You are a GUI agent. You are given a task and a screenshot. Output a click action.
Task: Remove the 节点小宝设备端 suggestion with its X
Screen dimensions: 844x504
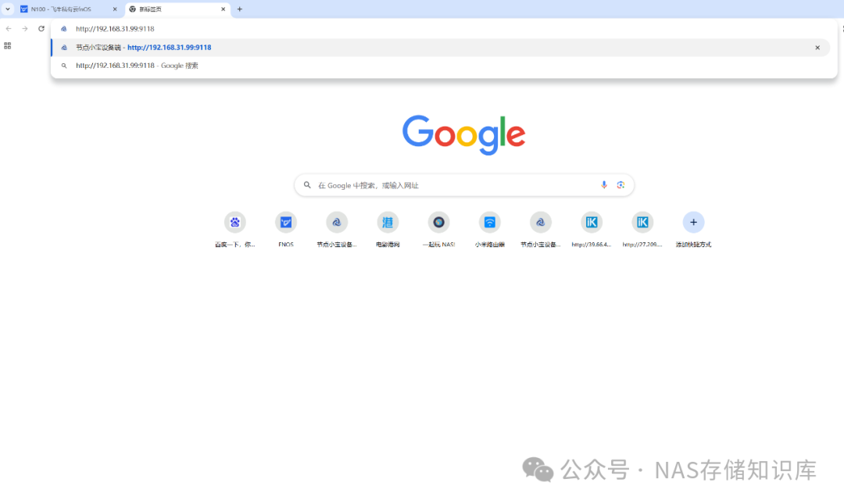817,48
